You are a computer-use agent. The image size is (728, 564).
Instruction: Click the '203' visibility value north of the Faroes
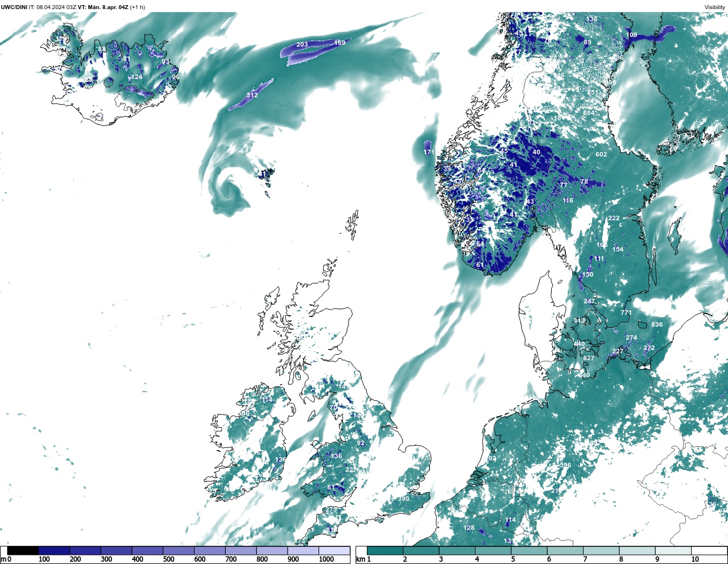(x=302, y=44)
